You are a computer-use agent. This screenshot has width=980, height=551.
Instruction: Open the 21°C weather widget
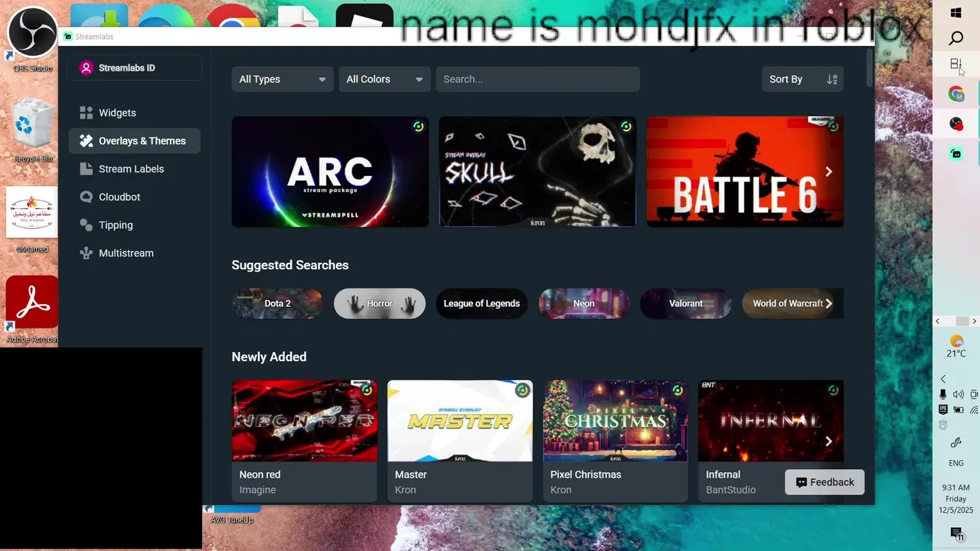956,346
